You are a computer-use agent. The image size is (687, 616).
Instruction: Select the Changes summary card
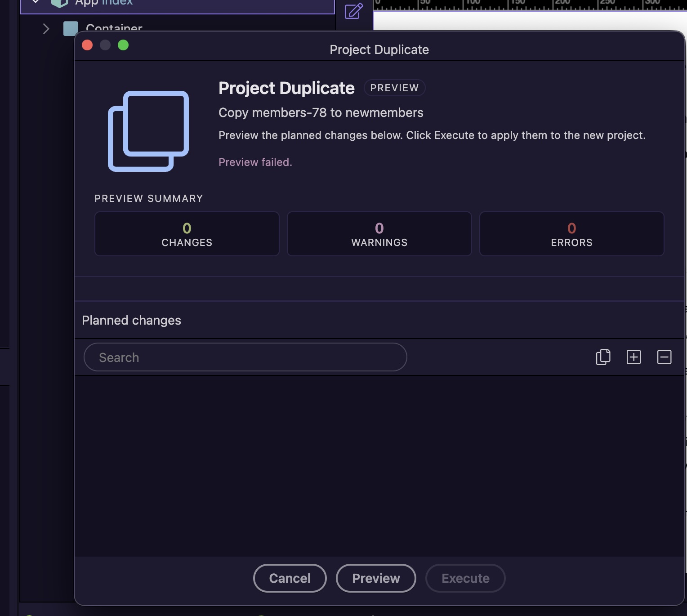pos(187,234)
